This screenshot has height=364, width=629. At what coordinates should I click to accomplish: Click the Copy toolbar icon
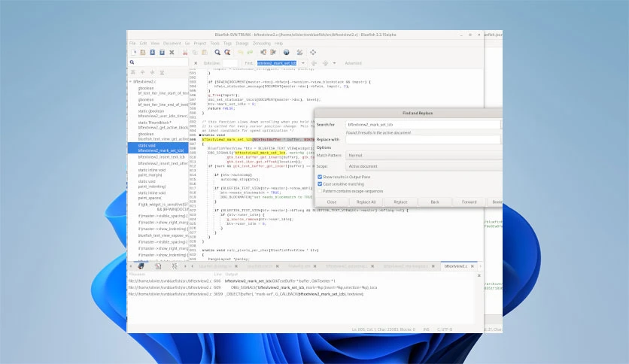click(x=195, y=53)
